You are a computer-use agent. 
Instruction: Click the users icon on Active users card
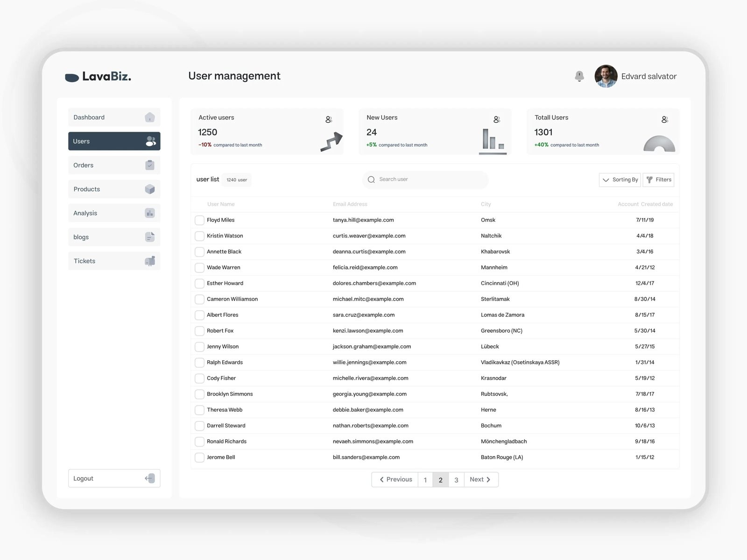tap(329, 119)
